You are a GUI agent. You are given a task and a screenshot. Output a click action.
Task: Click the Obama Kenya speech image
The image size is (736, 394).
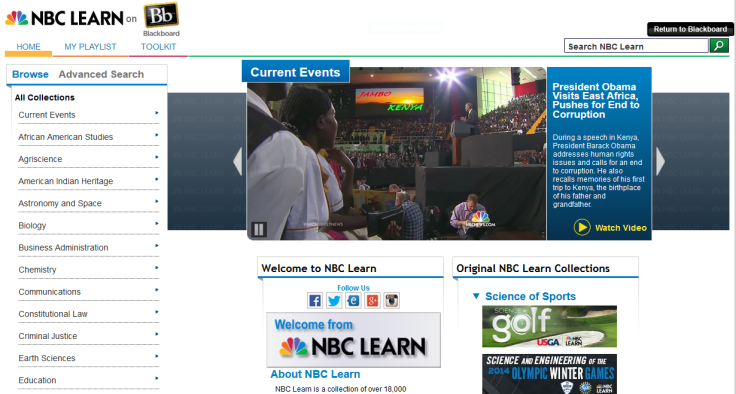click(397, 154)
